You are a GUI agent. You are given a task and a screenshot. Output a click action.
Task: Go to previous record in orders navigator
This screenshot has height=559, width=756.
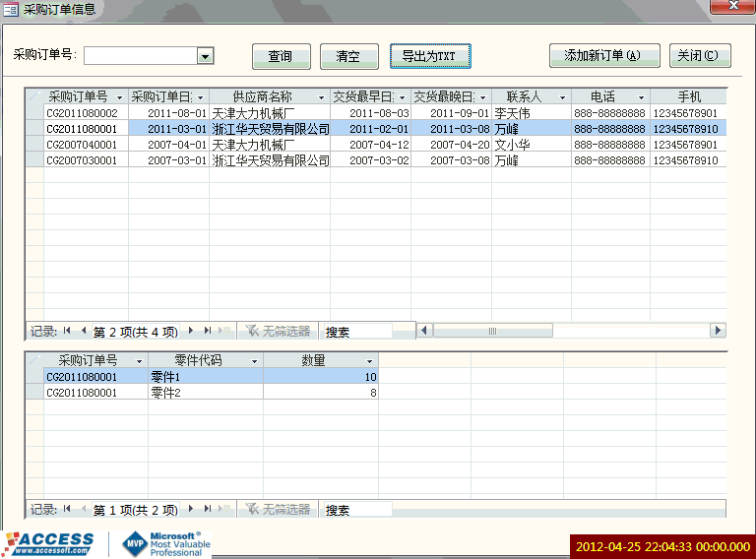tap(83, 331)
